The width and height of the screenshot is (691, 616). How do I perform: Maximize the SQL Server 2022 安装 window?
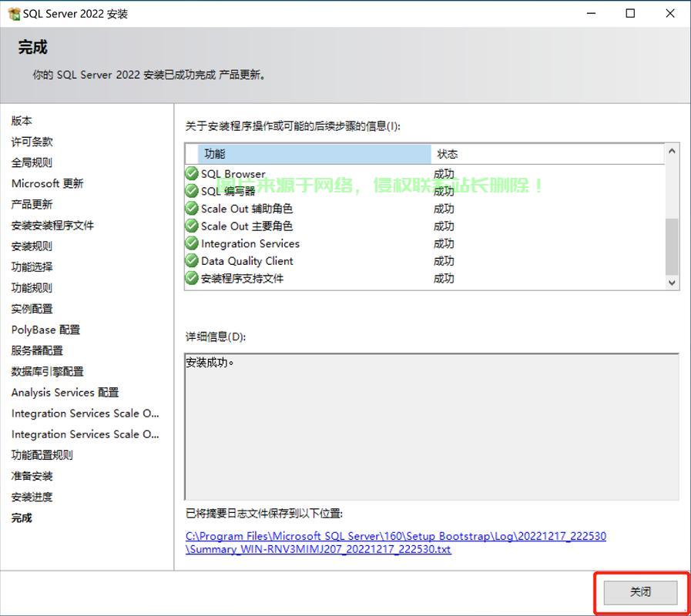coord(631,14)
